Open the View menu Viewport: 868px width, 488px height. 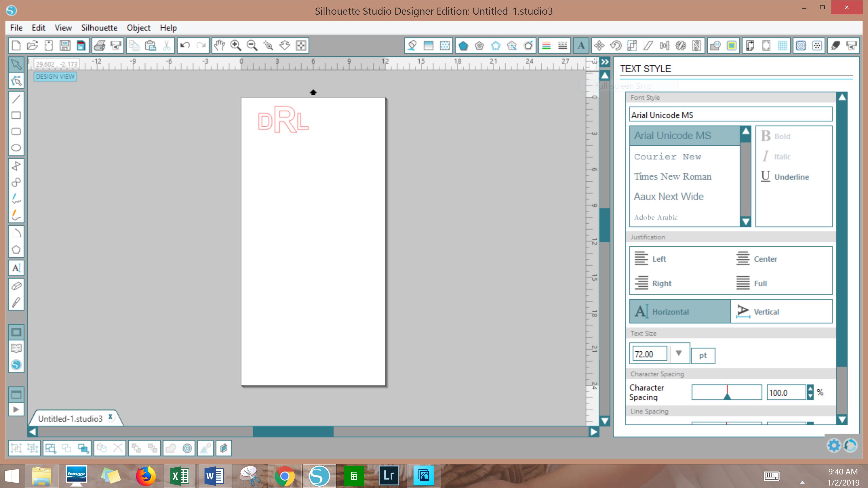coord(63,28)
